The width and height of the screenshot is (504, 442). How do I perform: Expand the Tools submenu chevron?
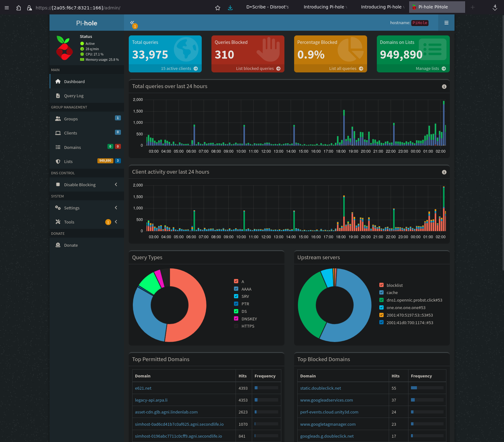pos(116,222)
